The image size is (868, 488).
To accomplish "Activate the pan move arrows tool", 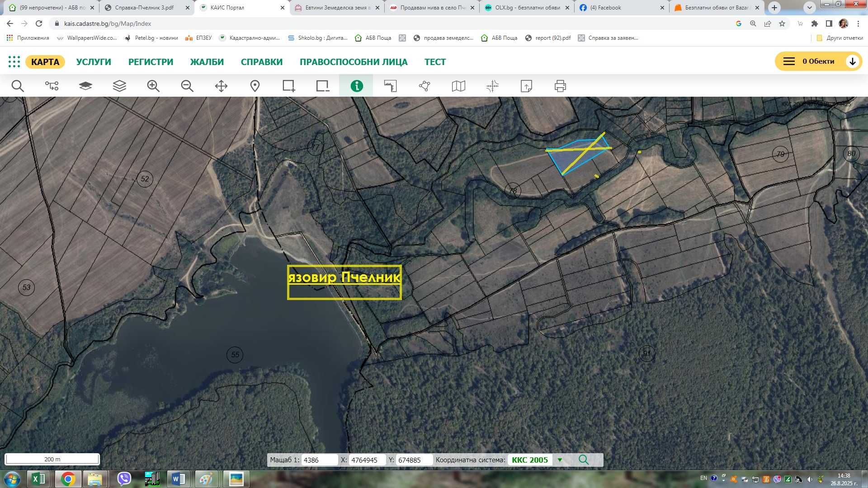I will (x=221, y=86).
